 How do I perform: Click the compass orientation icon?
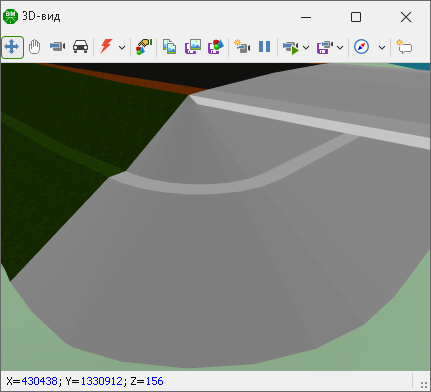[361, 47]
